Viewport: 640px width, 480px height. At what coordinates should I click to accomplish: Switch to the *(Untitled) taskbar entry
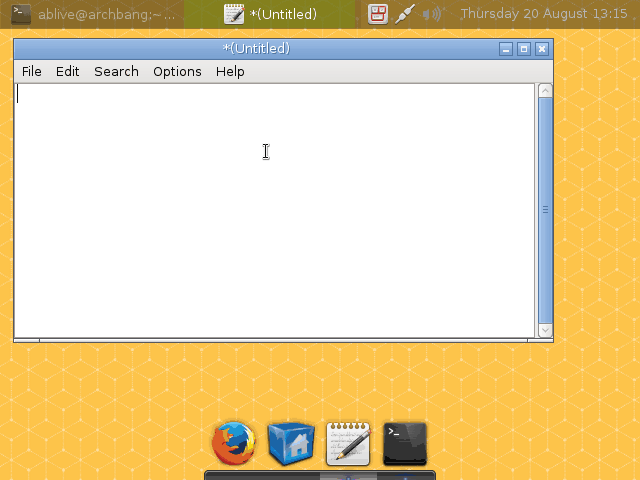(271, 14)
